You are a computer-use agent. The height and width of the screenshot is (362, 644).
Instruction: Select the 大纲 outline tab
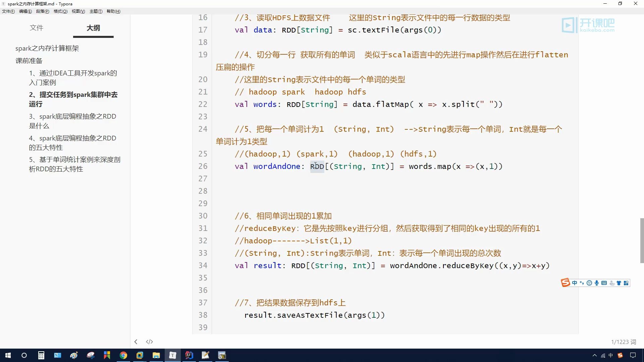93,28
